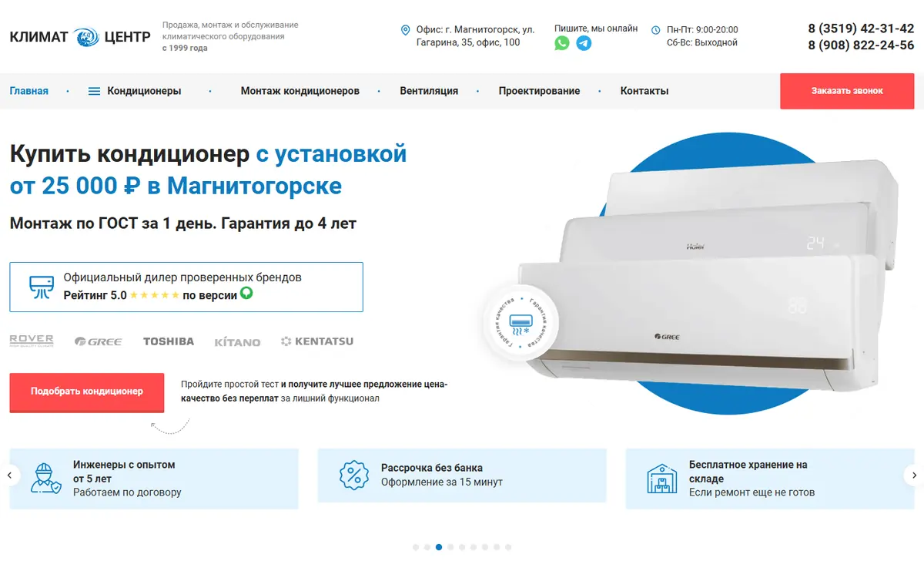Open Telegram chat icon
Viewport: 924px width, 578px height.
click(x=584, y=43)
